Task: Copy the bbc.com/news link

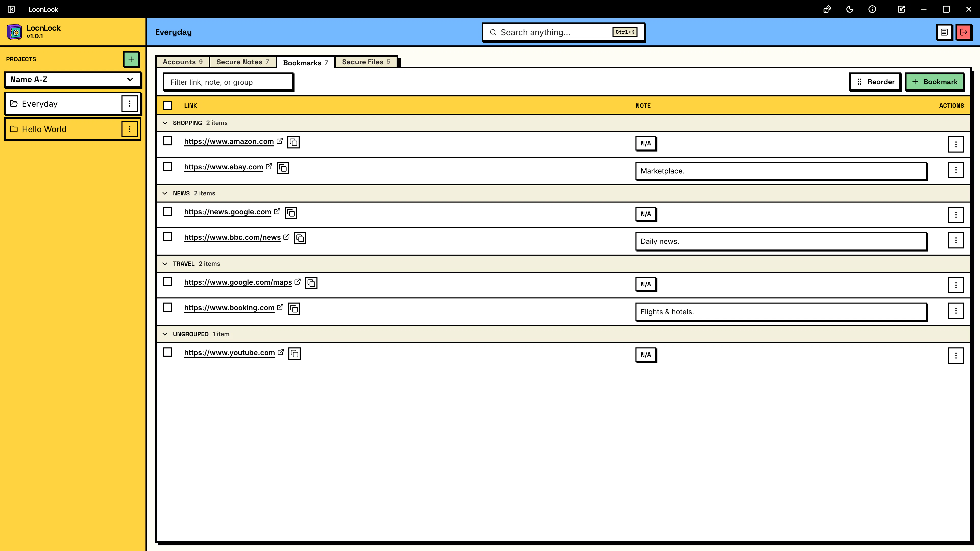Action: (300, 238)
